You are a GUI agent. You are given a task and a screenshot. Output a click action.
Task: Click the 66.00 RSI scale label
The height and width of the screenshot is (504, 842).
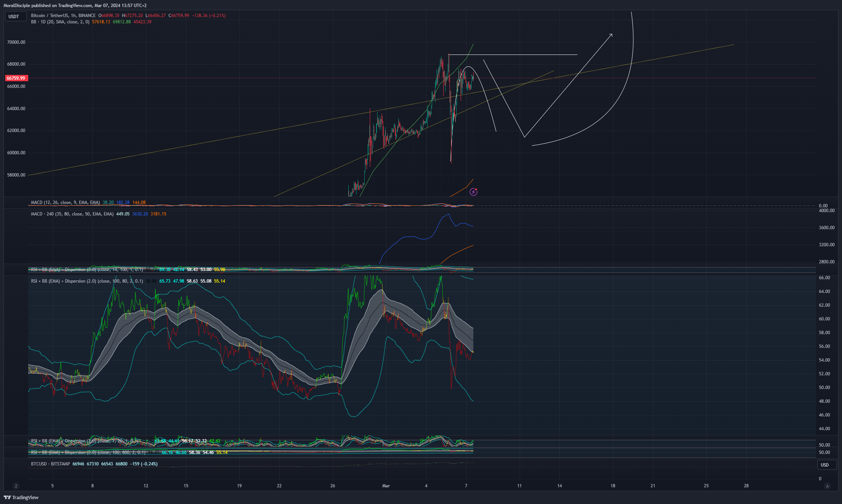click(x=825, y=278)
